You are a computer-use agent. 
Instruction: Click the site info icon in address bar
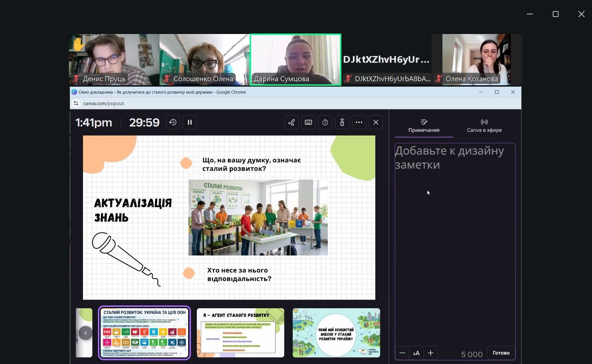click(x=76, y=103)
